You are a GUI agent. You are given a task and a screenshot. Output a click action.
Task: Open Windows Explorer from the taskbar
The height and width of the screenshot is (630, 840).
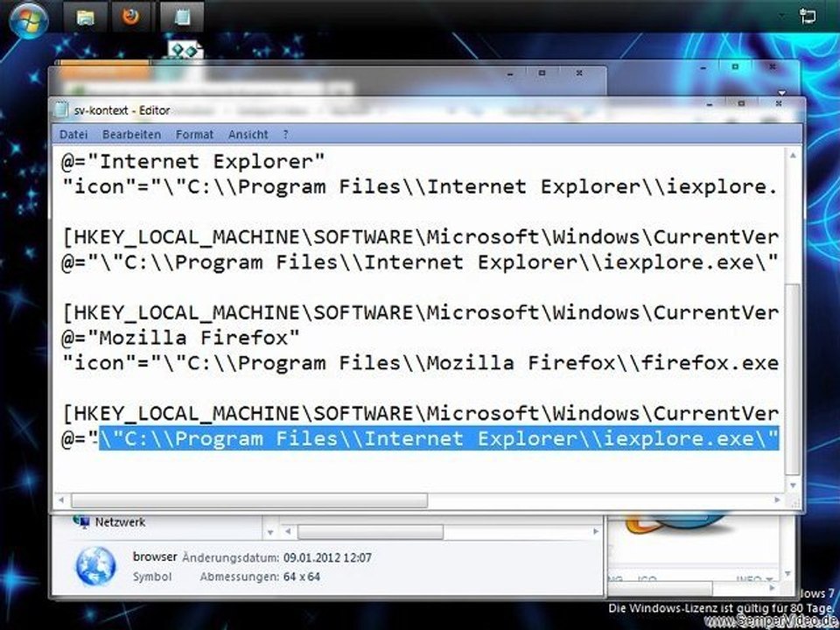[x=85, y=17]
